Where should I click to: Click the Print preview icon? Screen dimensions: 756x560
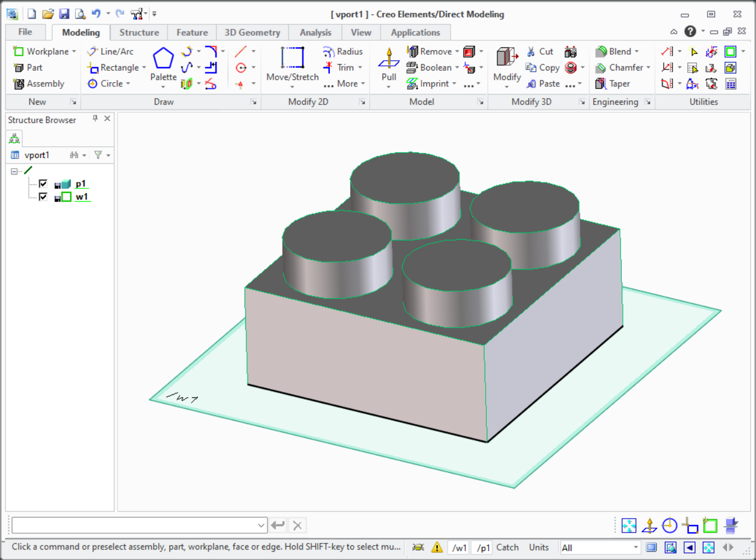tap(80, 13)
